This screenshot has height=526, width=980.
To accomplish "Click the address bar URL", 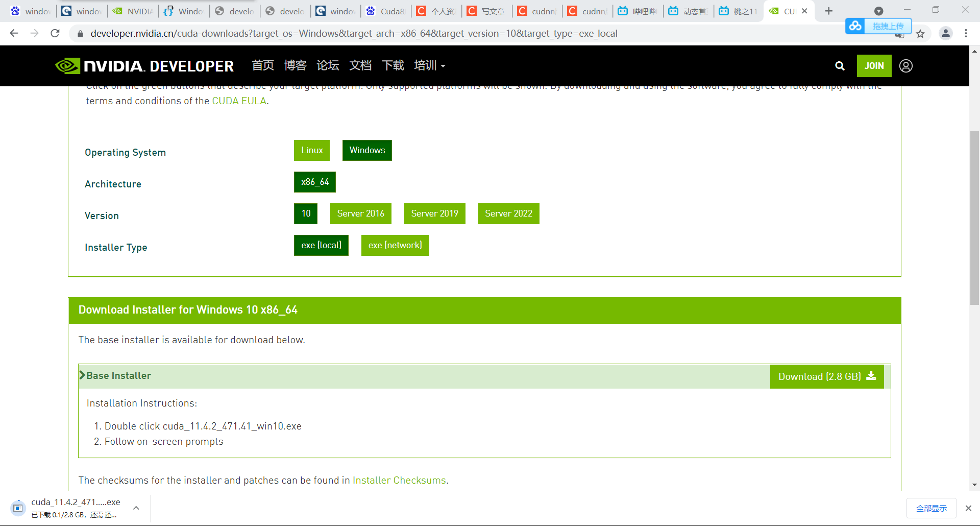I will click(354, 33).
